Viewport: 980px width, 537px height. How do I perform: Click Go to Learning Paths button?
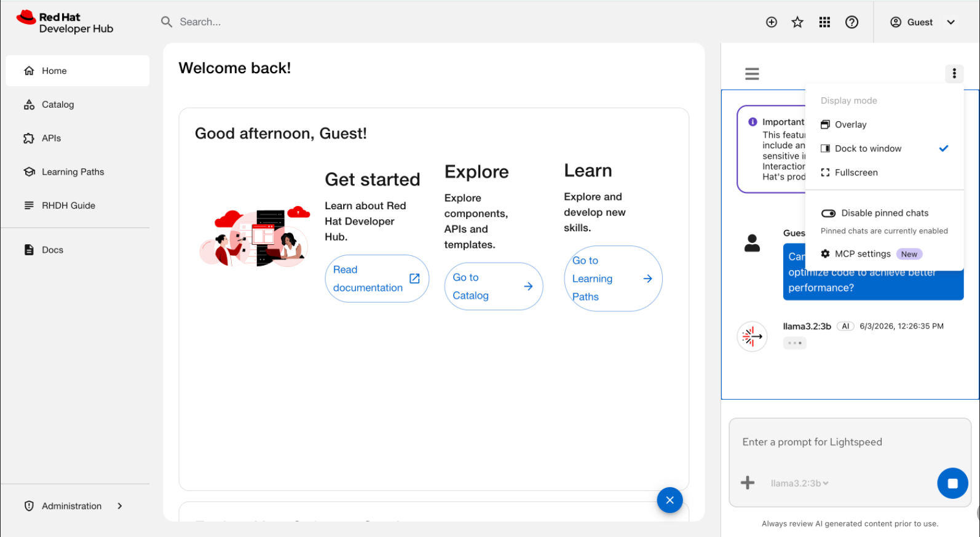tap(613, 279)
